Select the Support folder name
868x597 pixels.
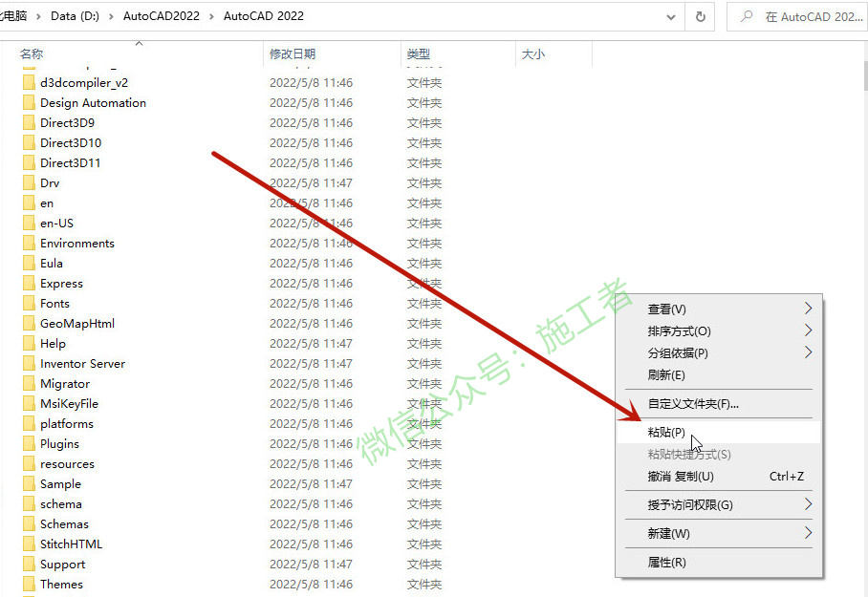pyautogui.click(x=62, y=565)
